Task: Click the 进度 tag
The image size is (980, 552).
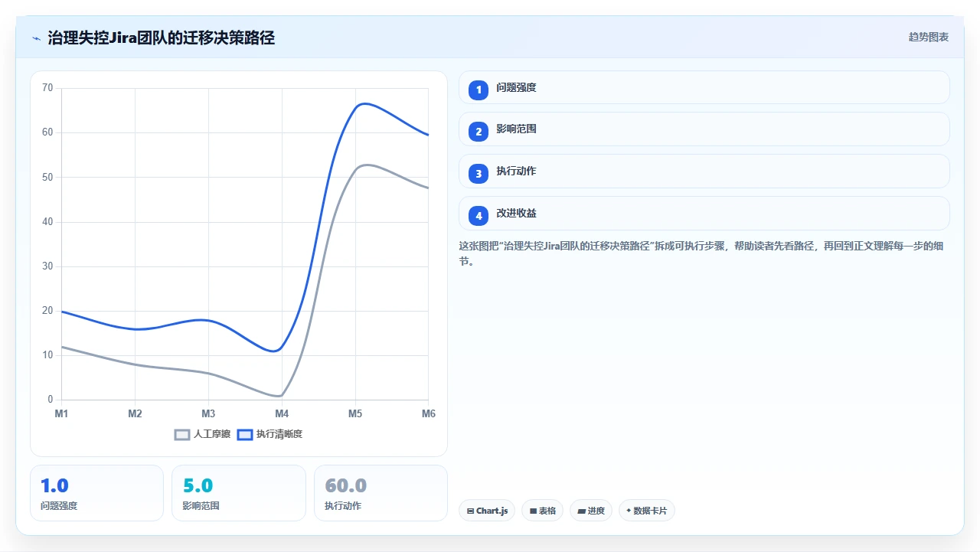Action: click(x=591, y=511)
